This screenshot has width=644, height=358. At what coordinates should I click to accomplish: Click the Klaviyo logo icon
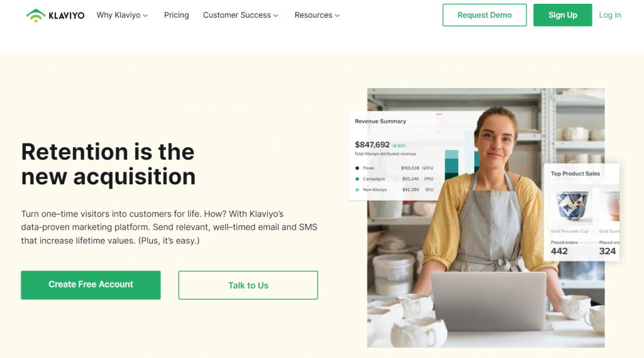click(x=36, y=15)
